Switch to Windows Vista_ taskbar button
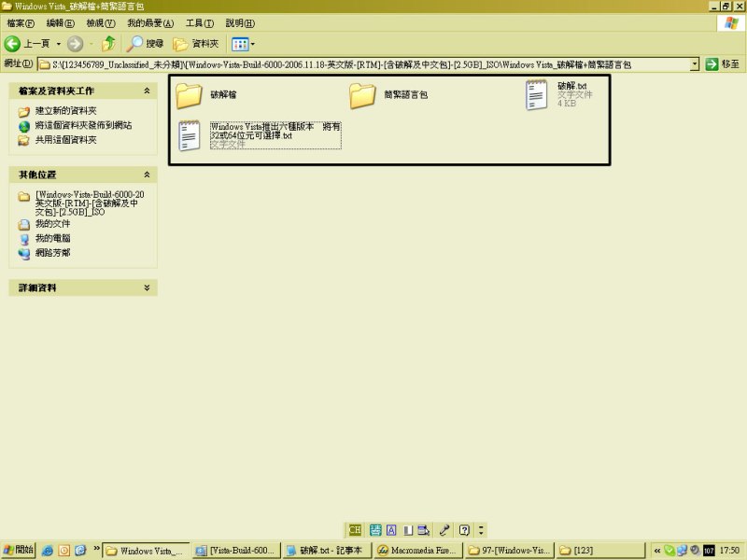 coord(147,551)
